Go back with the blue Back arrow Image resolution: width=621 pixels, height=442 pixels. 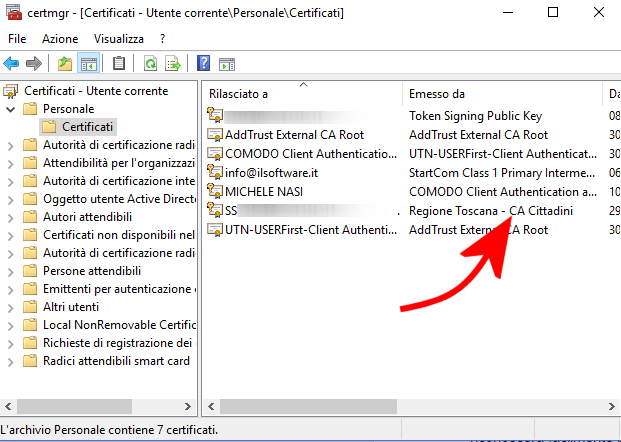(x=11, y=63)
